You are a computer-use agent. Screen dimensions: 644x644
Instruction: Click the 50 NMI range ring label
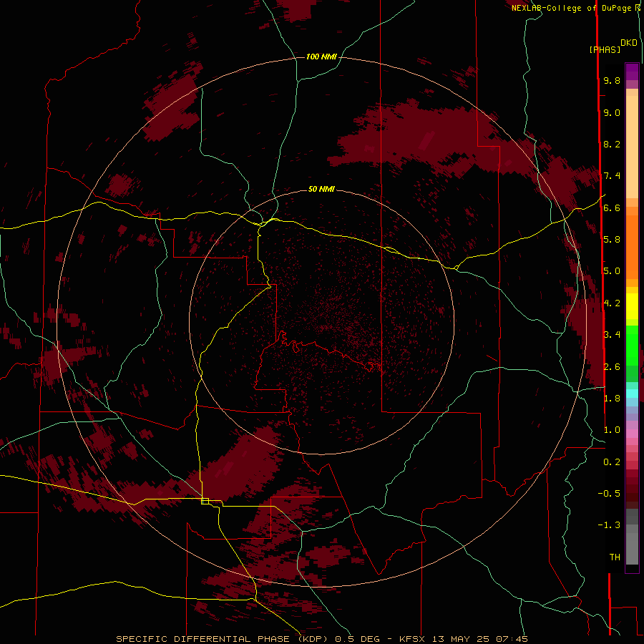(x=321, y=189)
